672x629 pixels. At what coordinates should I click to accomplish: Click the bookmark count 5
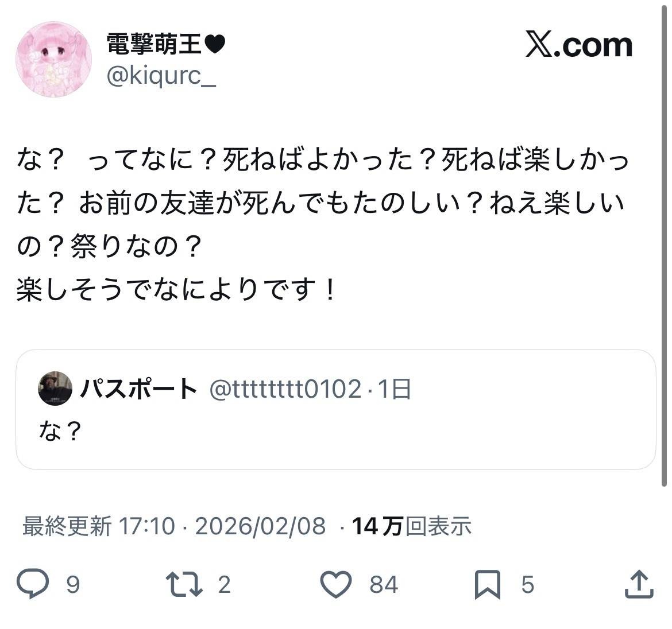tap(528, 584)
